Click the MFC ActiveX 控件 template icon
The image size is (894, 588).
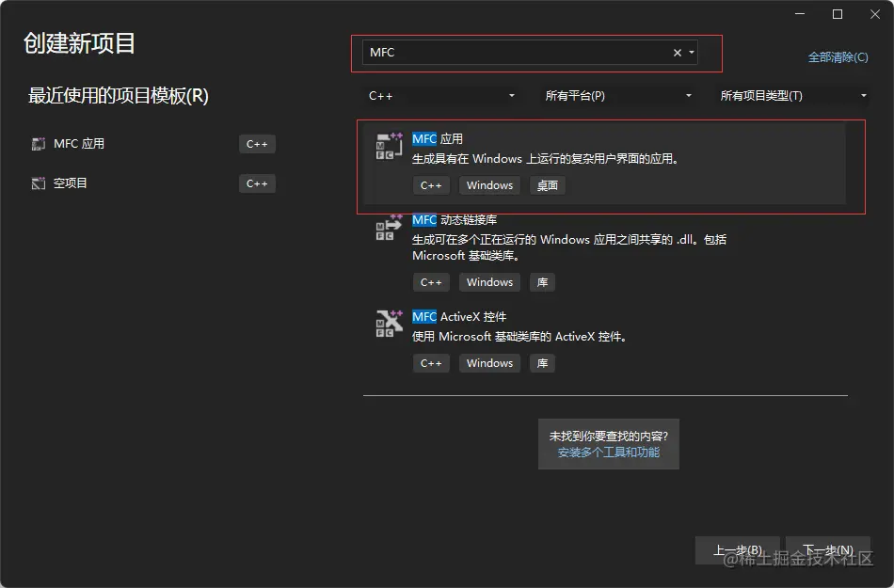click(389, 324)
